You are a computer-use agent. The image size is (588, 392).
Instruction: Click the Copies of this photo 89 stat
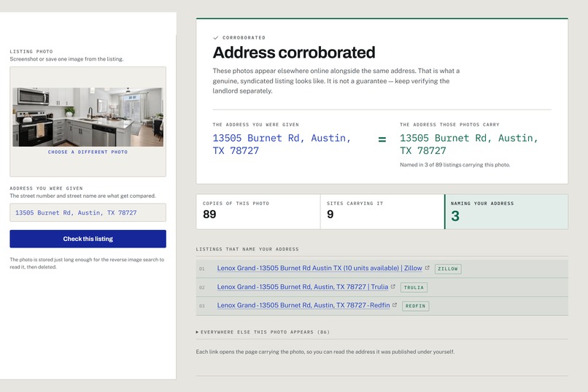[x=258, y=212]
